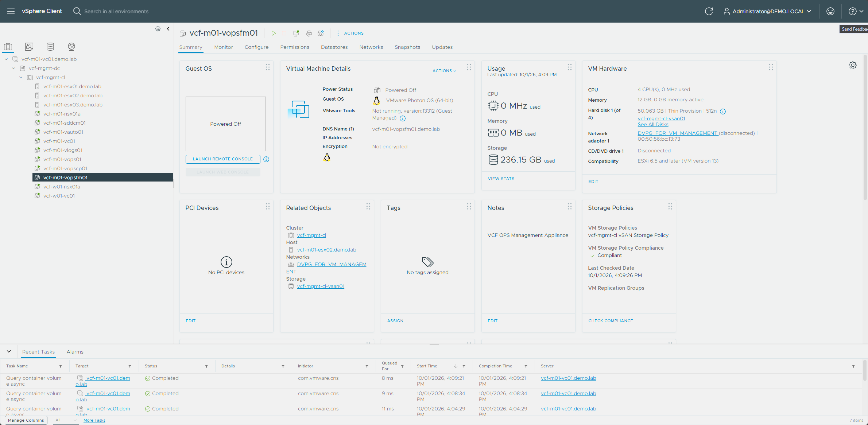The height and width of the screenshot is (425, 868).
Task: Open summary customize gear icon
Action: pyautogui.click(x=853, y=65)
